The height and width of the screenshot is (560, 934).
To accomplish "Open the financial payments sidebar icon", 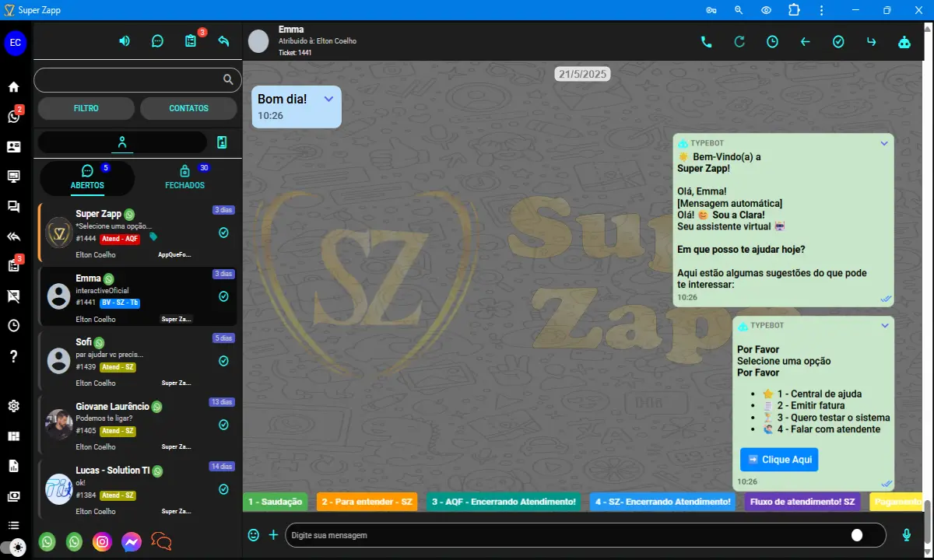I will [13, 495].
